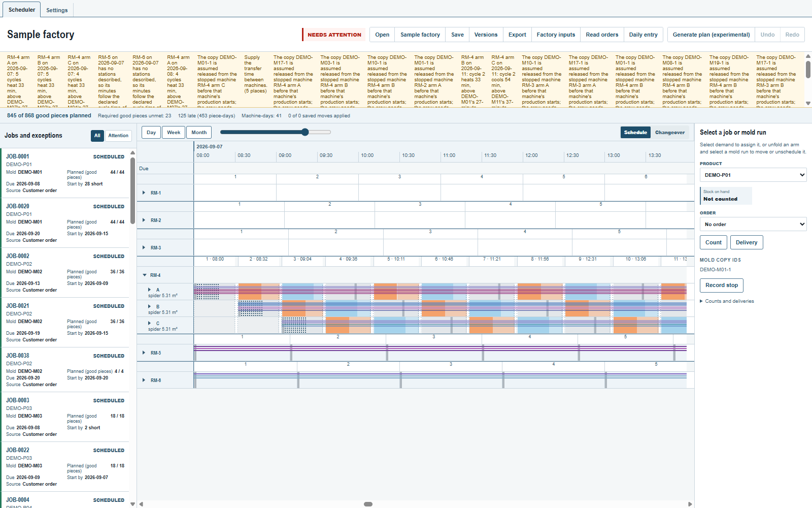Open the Product dropdown showing DEMO-P01
Viewport: 812px width, 508px height.
tap(753, 175)
